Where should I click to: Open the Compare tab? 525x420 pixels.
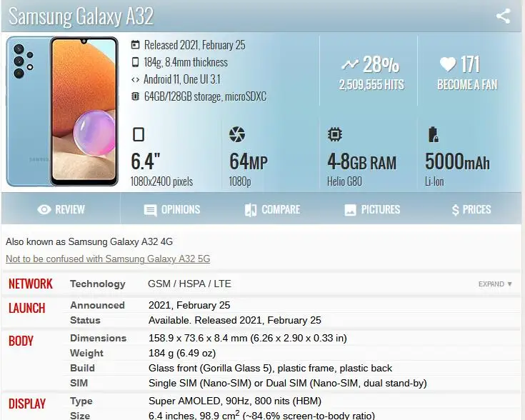272,210
